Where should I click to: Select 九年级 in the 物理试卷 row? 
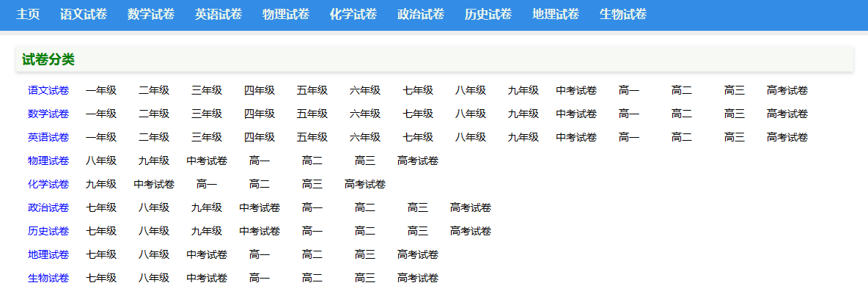tap(154, 161)
